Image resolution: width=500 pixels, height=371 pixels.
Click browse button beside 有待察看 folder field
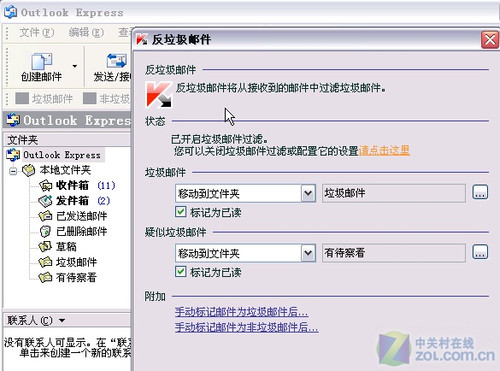tap(480, 252)
